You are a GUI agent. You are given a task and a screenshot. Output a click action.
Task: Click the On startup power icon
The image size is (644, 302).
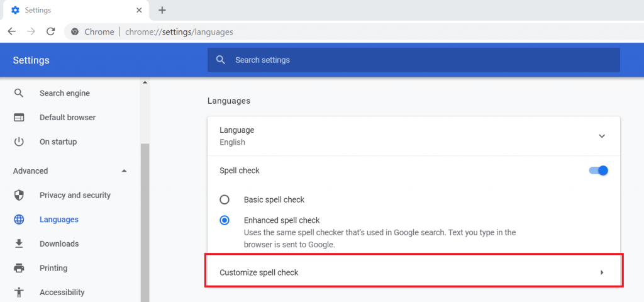pyautogui.click(x=19, y=142)
